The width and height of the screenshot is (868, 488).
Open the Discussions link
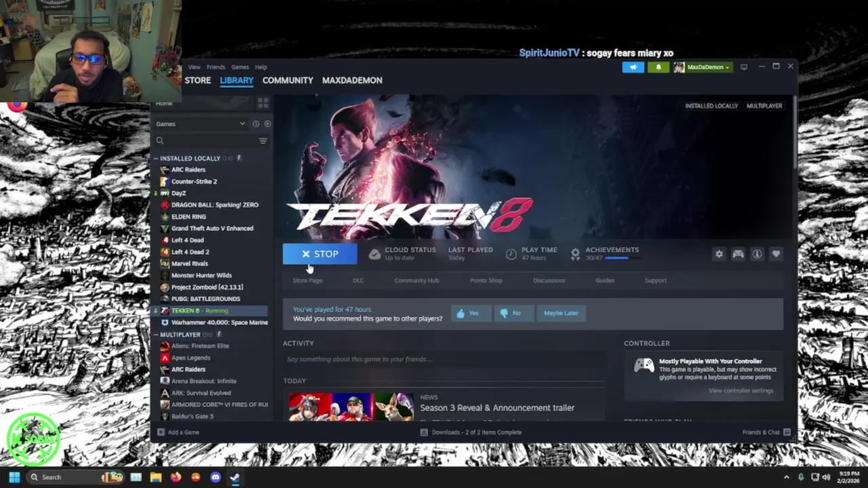point(549,281)
